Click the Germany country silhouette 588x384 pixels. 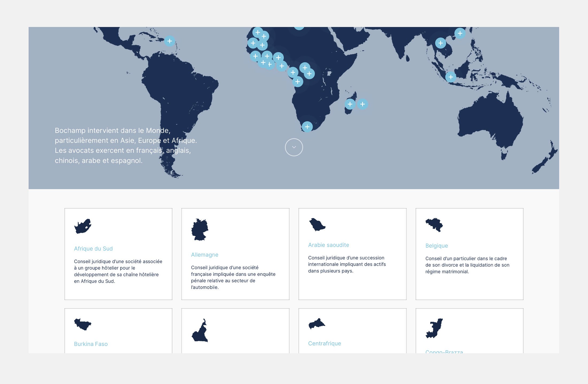click(x=200, y=230)
